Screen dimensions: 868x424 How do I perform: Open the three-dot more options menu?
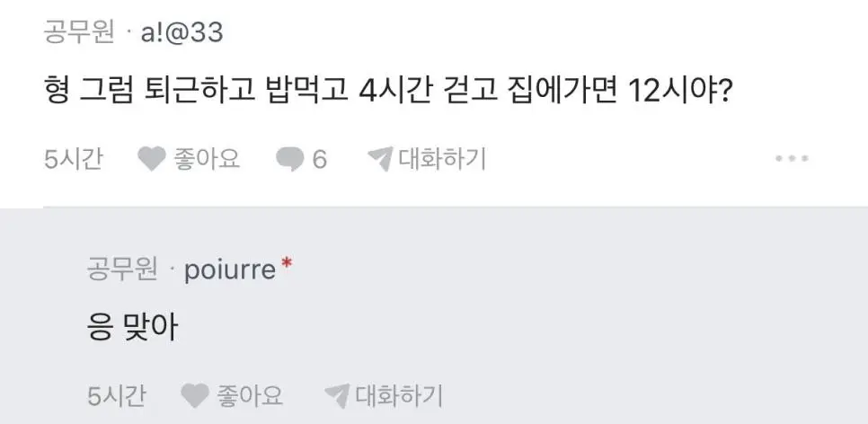tap(792, 159)
